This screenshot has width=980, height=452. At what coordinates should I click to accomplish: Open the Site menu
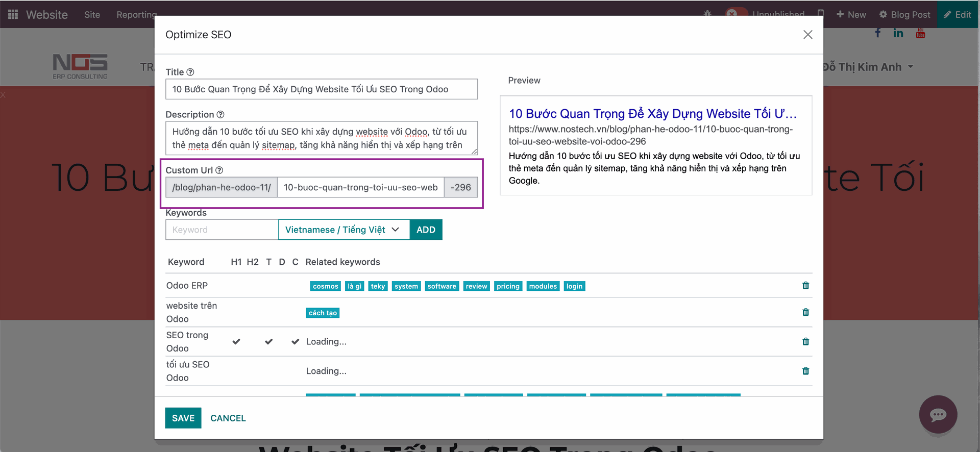click(x=92, y=14)
